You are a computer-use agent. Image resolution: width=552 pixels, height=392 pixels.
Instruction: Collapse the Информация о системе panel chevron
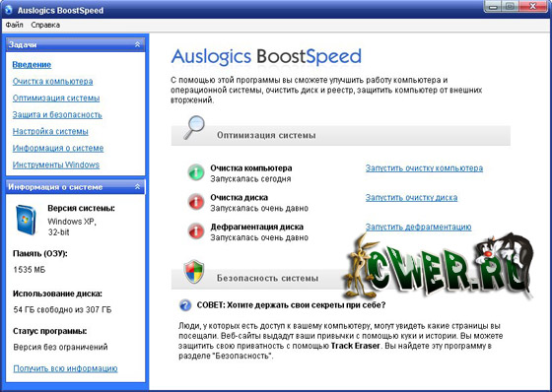pos(137,187)
